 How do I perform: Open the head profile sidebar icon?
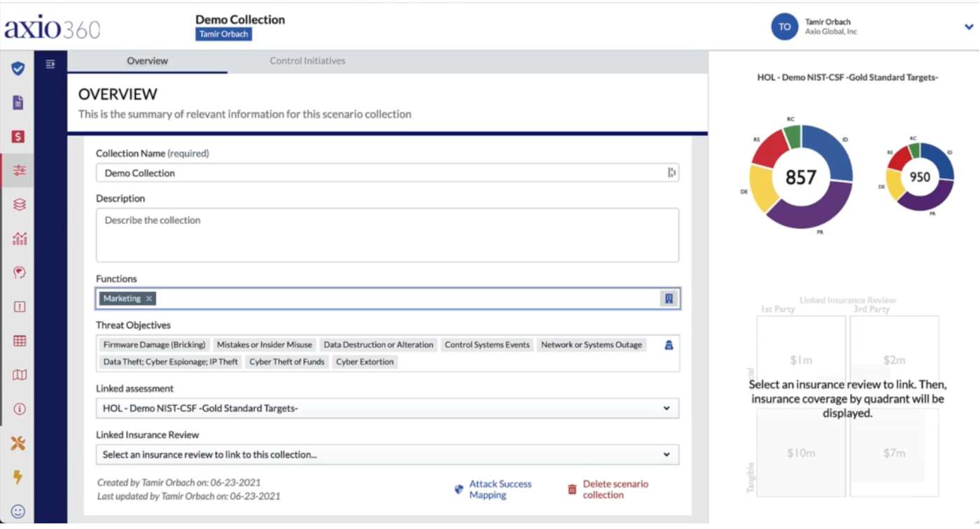click(19, 272)
